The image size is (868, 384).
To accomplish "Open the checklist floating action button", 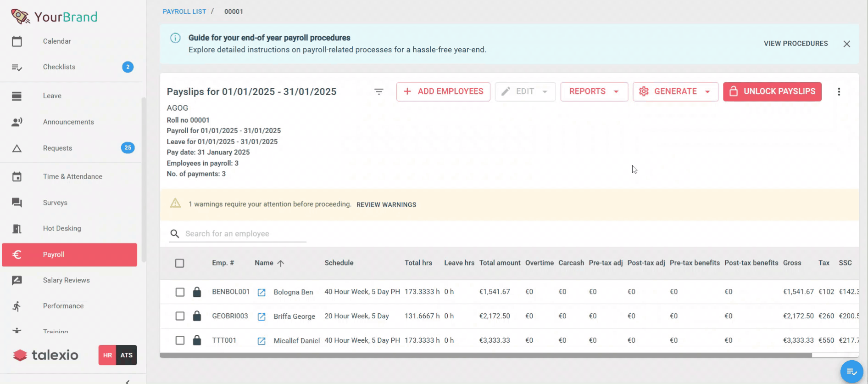I will click(x=852, y=372).
